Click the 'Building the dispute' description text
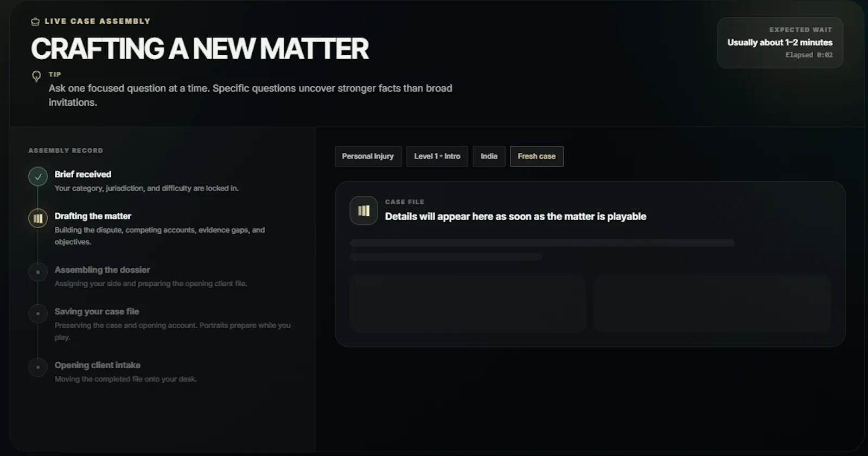The image size is (868, 456). pyautogui.click(x=160, y=236)
